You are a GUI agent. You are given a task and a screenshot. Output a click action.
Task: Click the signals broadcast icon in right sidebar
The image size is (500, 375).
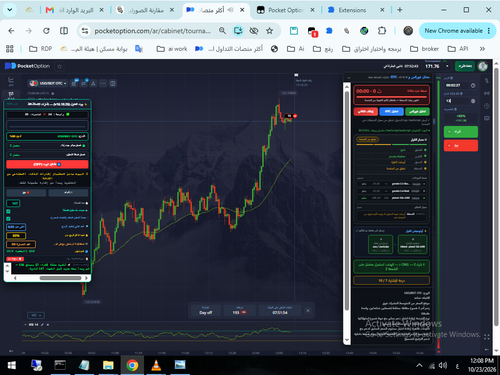coord(487,93)
